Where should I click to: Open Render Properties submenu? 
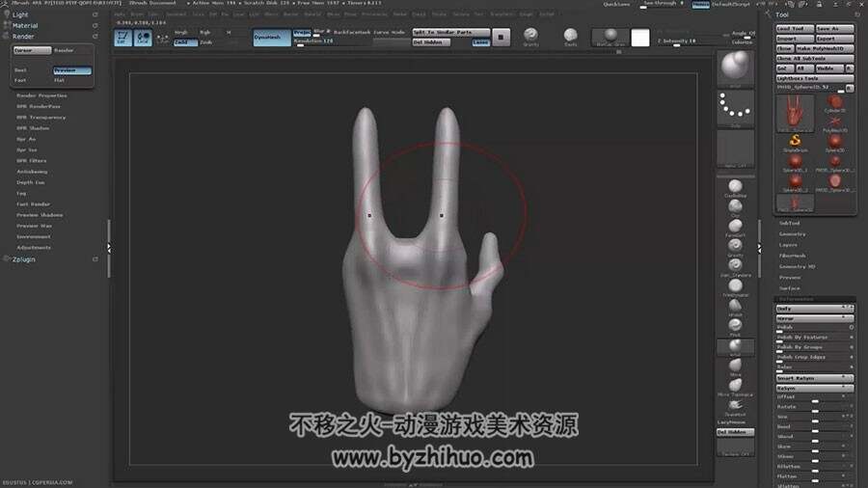click(41, 95)
